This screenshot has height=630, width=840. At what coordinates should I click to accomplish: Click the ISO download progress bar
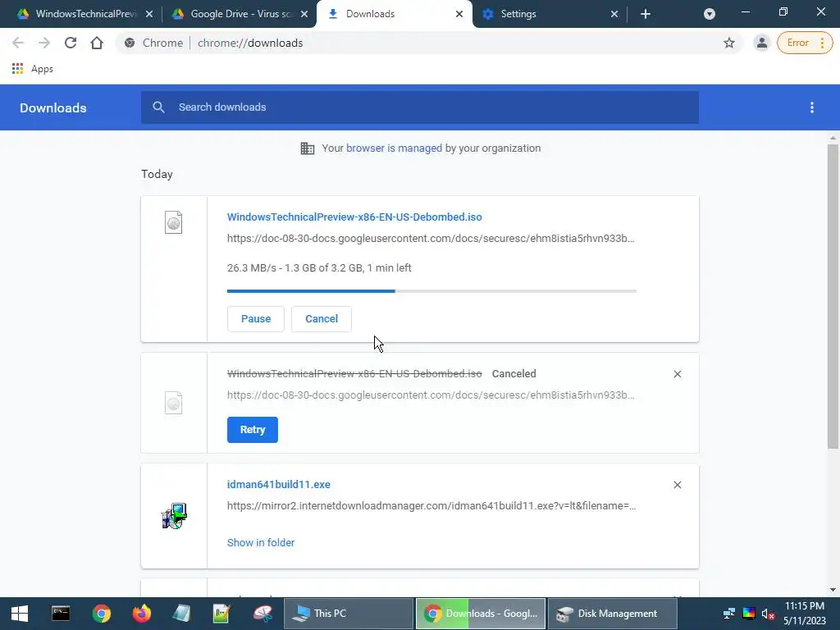pos(431,291)
